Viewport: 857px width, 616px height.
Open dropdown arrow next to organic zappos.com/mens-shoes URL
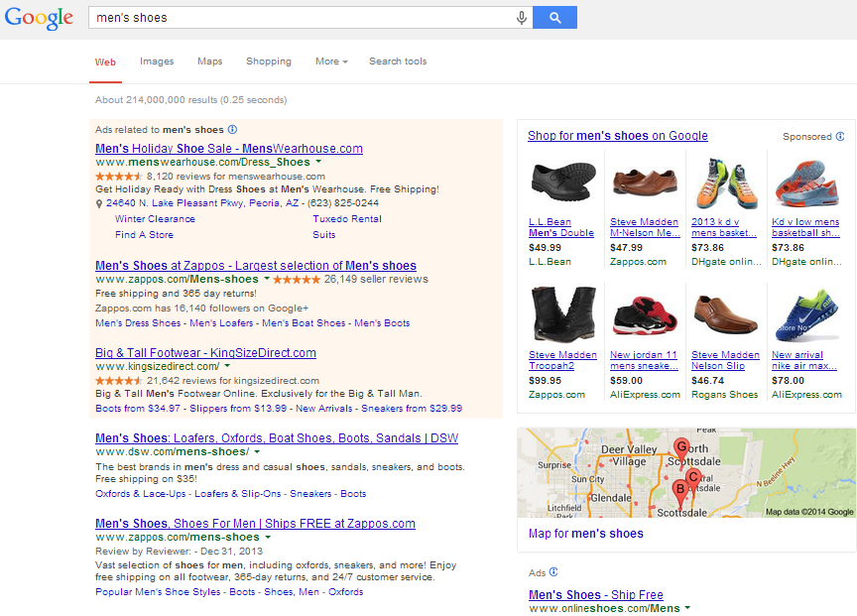click(x=268, y=538)
